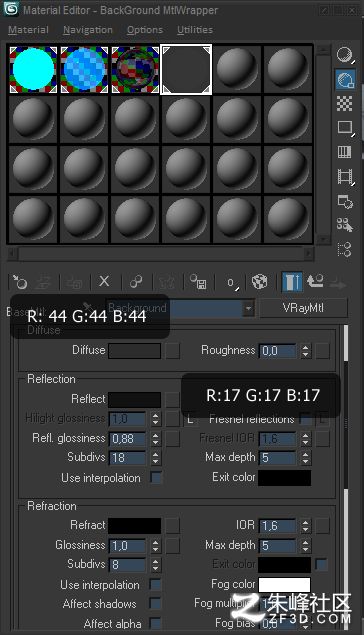Open the Refract color swatch
Screen dimensions: 364x635
tap(134, 526)
